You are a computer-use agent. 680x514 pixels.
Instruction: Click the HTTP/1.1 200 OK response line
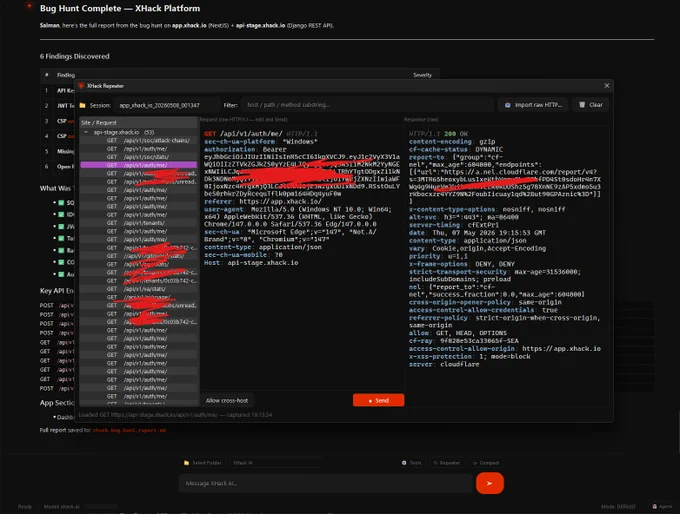pos(438,134)
